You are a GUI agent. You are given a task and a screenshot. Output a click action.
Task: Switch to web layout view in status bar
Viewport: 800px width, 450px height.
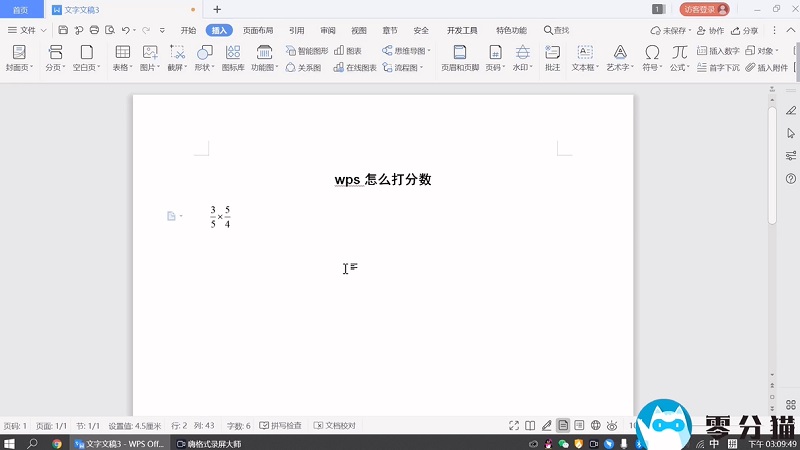[x=596, y=425]
